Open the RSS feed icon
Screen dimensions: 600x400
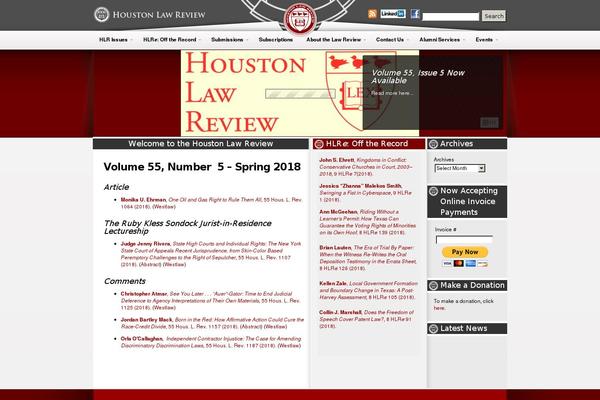tap(372, 14)
